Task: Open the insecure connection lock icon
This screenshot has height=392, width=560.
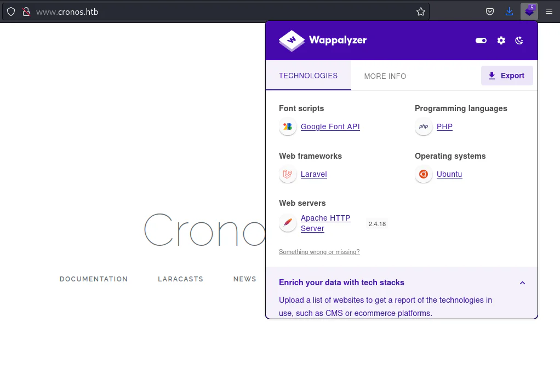Action: click(x=26, y=11)
